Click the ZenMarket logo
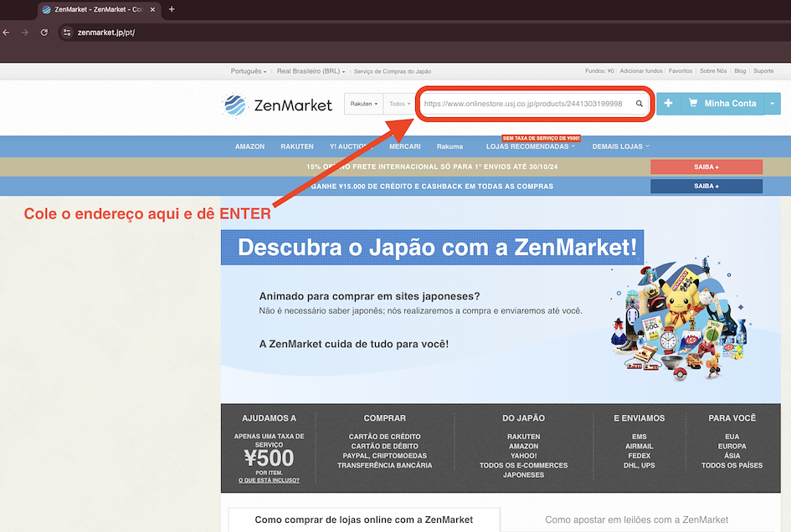Image resolution: width=791 pixels, height=532 pixels. tap(277, 105)
